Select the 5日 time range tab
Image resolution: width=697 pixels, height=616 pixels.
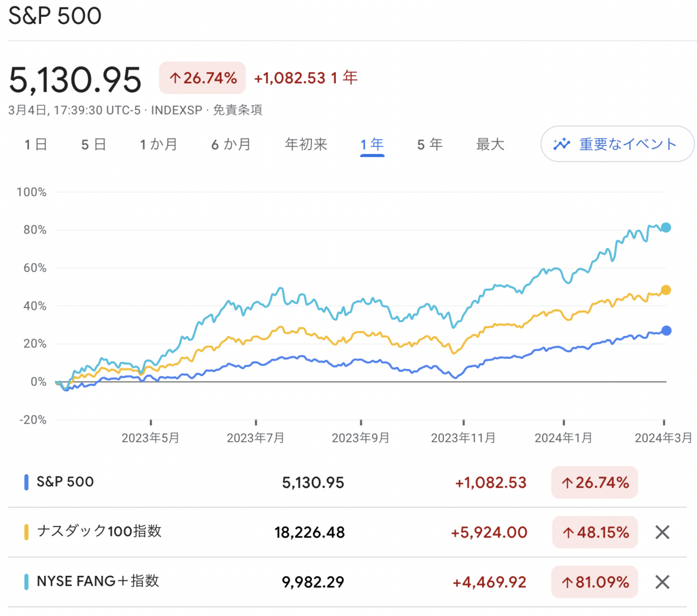94,144
